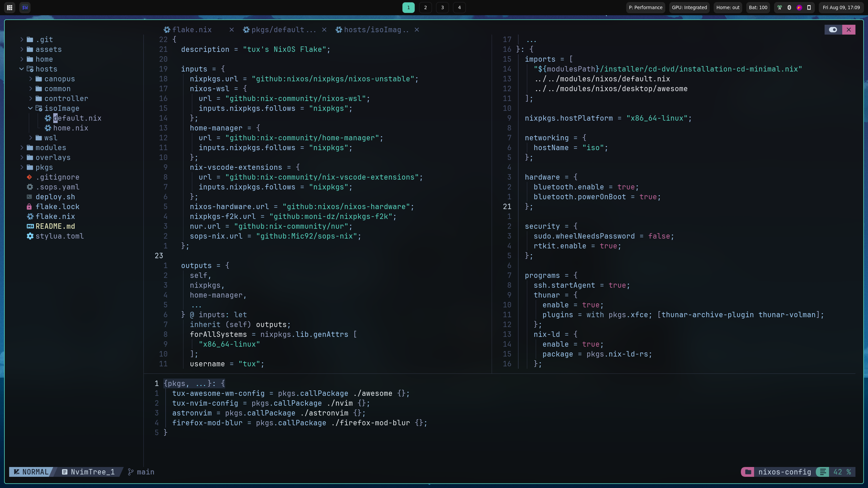The height and width of the screenshot is (488, 868).
Task: Click workspace 2 button in taskbar
Action: 425,7
